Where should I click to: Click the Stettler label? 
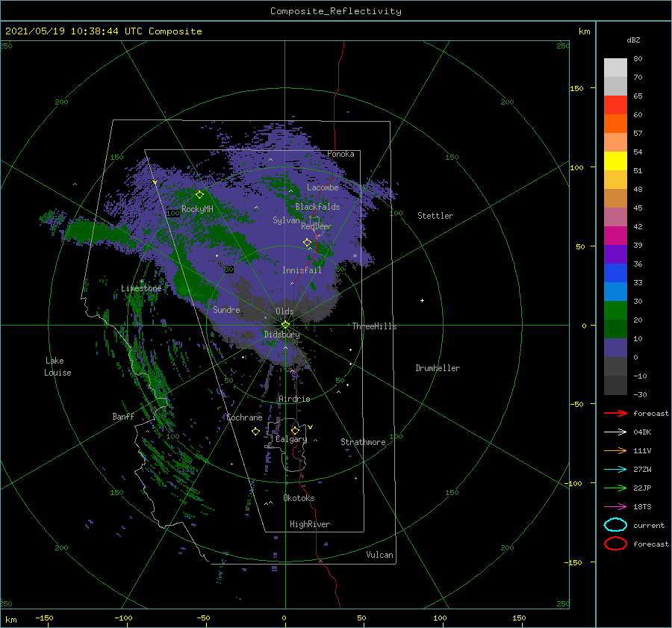435,216
